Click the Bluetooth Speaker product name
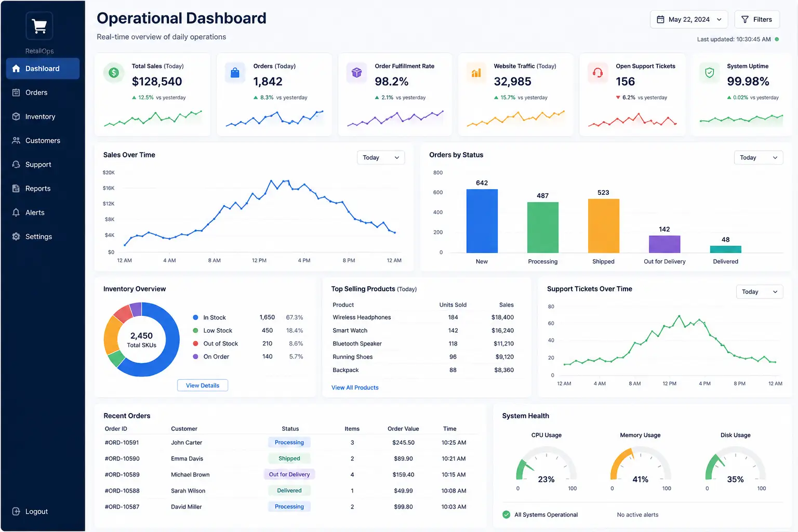Screen dimensions: 798x532 click(x=357, y=344)
